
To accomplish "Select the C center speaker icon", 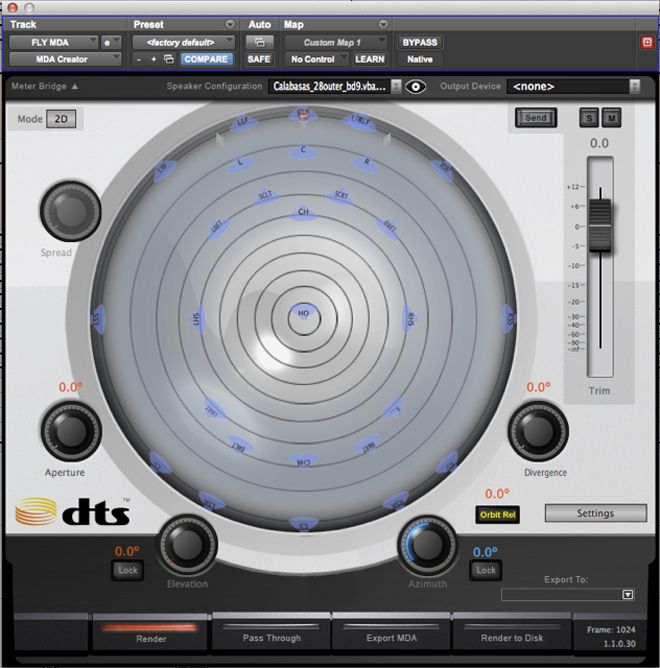I will click(x=303, y=151).
